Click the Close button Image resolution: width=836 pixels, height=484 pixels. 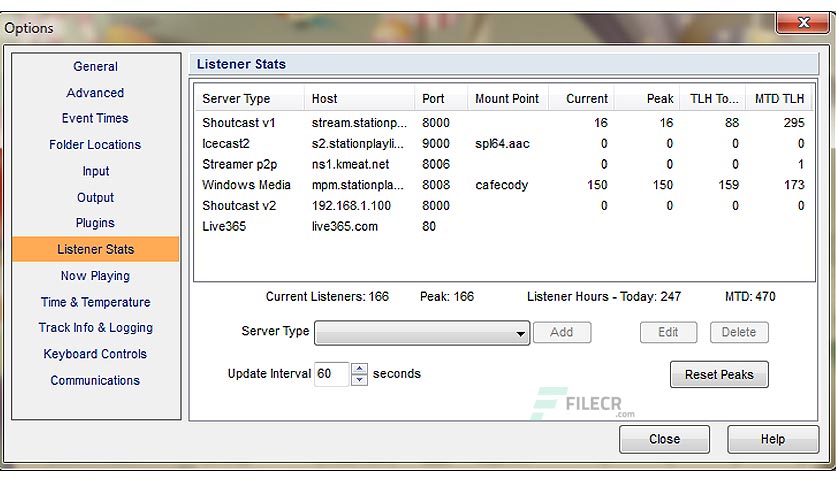pos(664,439)
